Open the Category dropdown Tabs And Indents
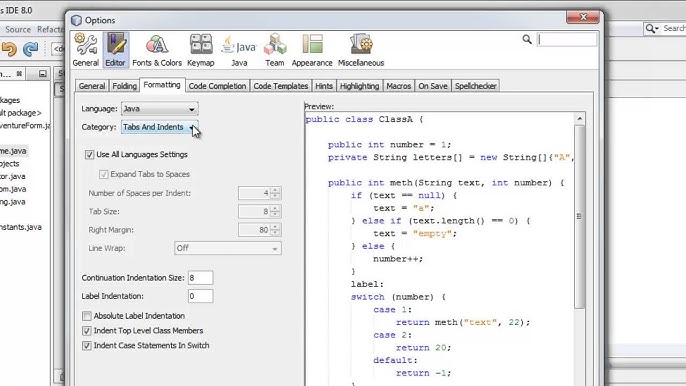Viewport: 686px width, 386px height. tap(160, 127)
